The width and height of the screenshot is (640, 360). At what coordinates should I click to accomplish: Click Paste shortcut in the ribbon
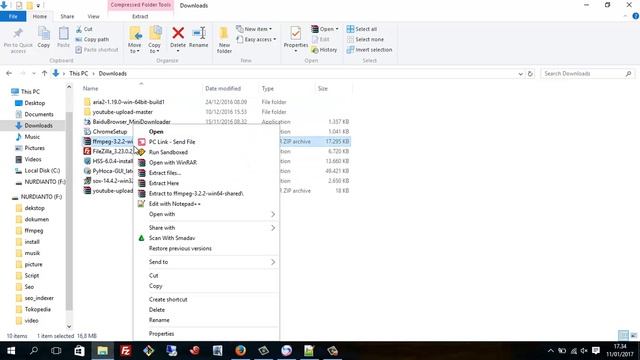point(97,50)
